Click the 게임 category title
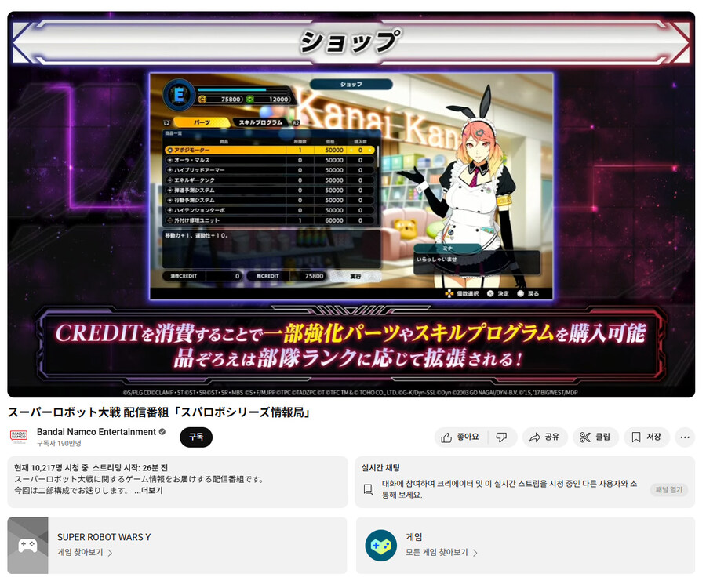Image resolution: width=706 pixels, height=588 pixels. pyautogui.click(x=414, y=537)
